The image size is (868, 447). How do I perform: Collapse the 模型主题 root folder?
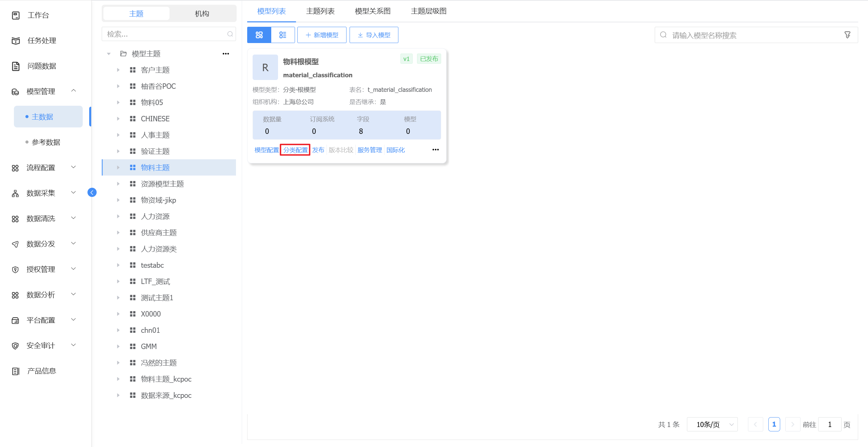pyautogui.click(x=108, y=54)
